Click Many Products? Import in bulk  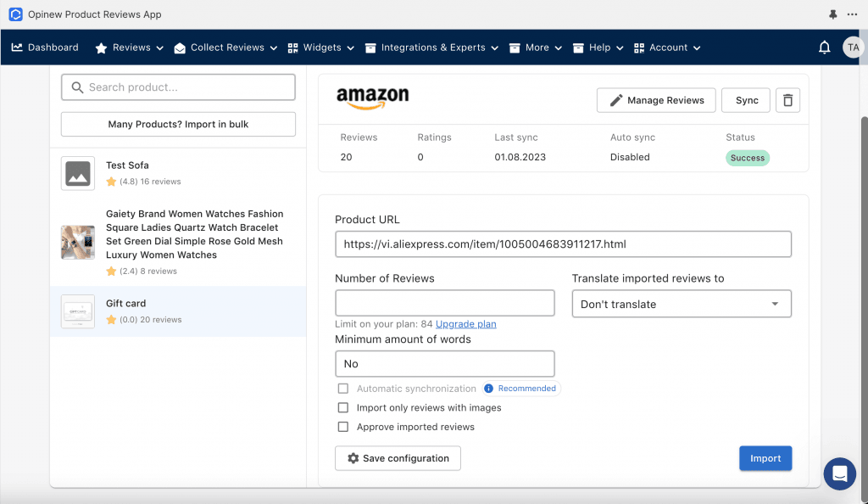click(x=178, y=124)
